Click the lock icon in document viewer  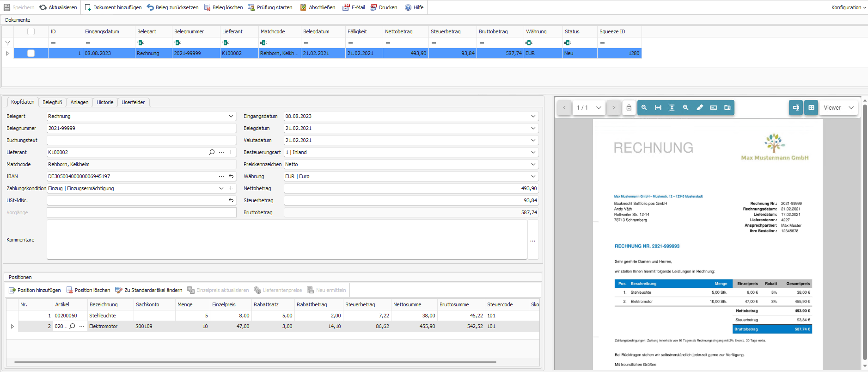[629, 108]
